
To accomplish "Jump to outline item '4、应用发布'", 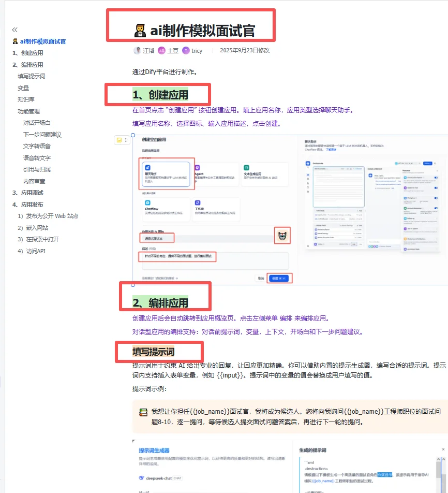I will click(x=27, y=205).
